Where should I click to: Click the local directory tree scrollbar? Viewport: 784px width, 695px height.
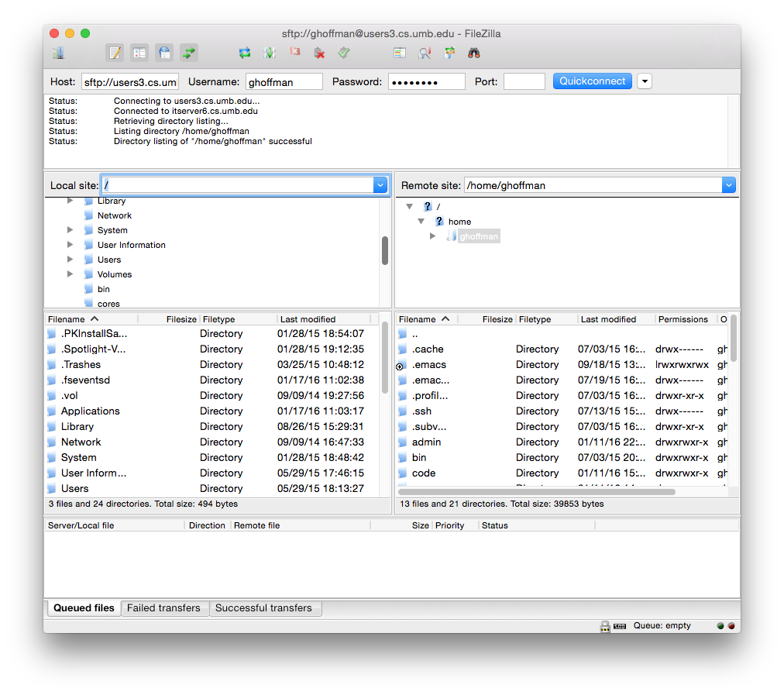tap(385, 250)
